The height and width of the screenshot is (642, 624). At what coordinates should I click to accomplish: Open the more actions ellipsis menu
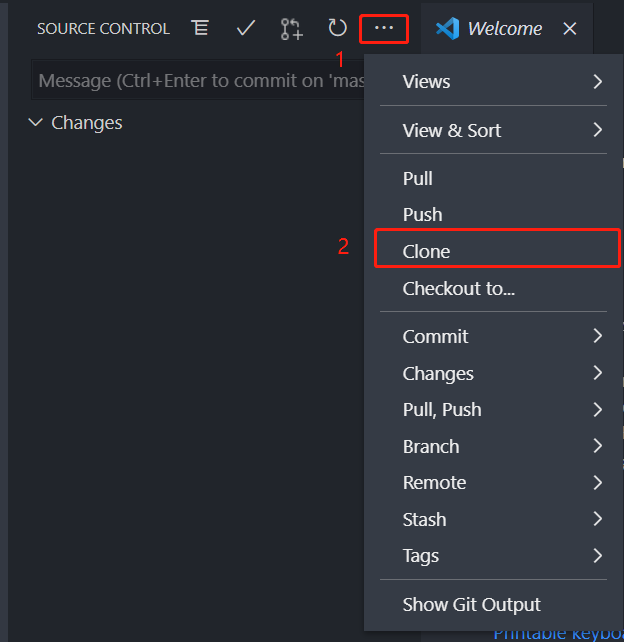coord(384,28)
